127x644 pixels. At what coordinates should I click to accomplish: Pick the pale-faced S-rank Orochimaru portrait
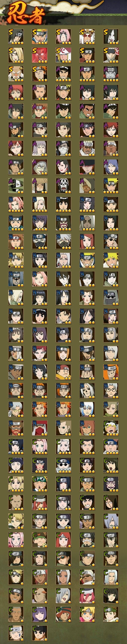[111, 37]
